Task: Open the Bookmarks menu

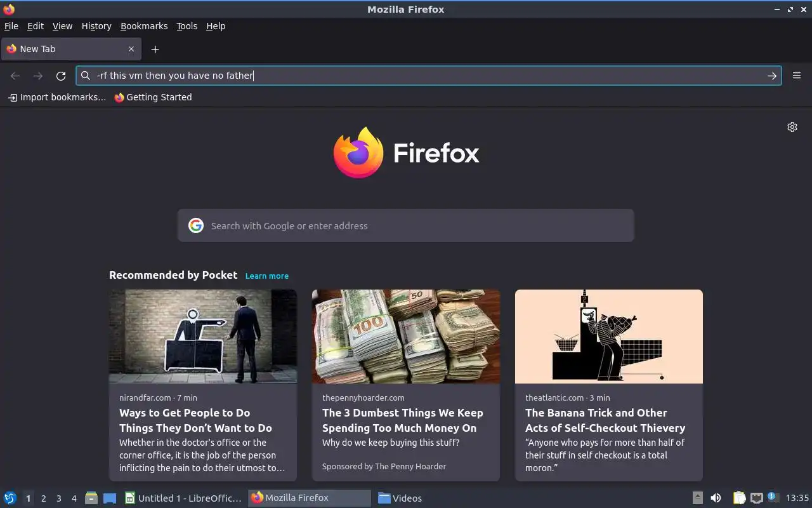Action: 144,26
